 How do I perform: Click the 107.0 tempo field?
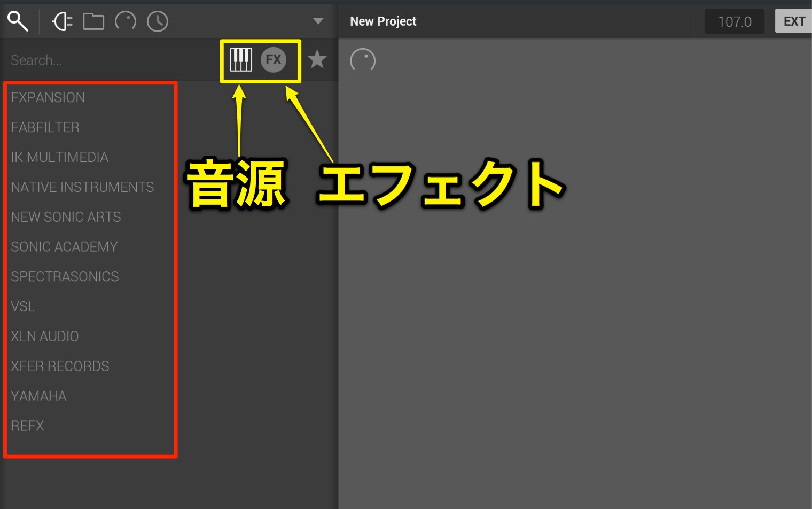click(735, 21)
